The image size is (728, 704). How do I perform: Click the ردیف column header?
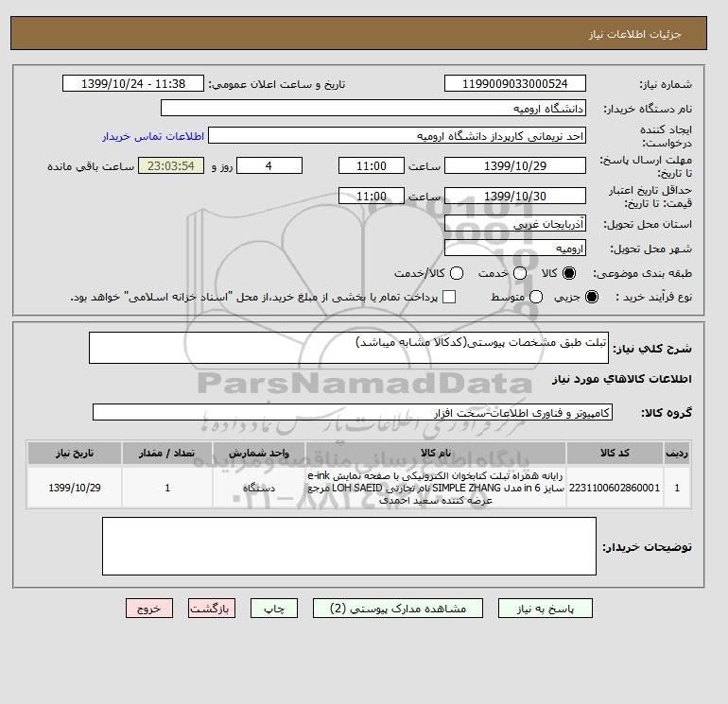point(677,453)
